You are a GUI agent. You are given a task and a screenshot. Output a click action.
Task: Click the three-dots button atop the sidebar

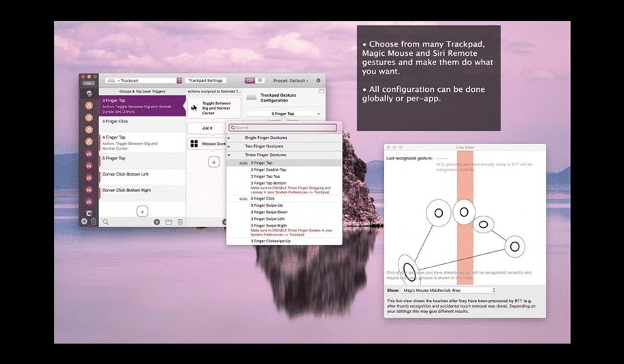click(89, 84)
